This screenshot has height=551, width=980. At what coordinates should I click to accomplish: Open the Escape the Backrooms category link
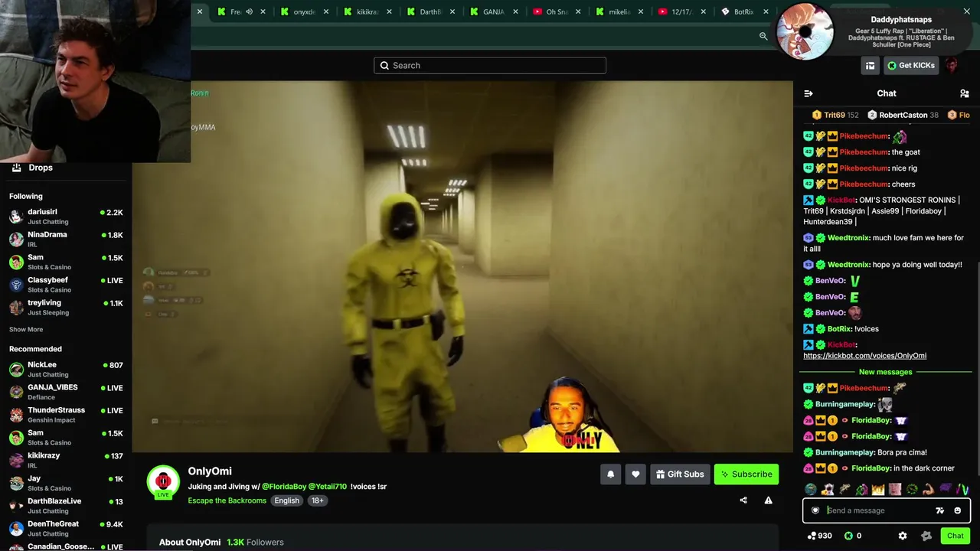pos(227,500)
